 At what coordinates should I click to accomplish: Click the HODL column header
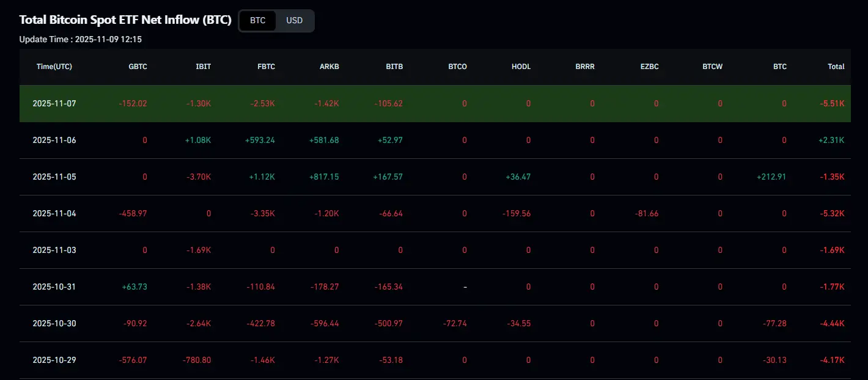pos(521,67)
